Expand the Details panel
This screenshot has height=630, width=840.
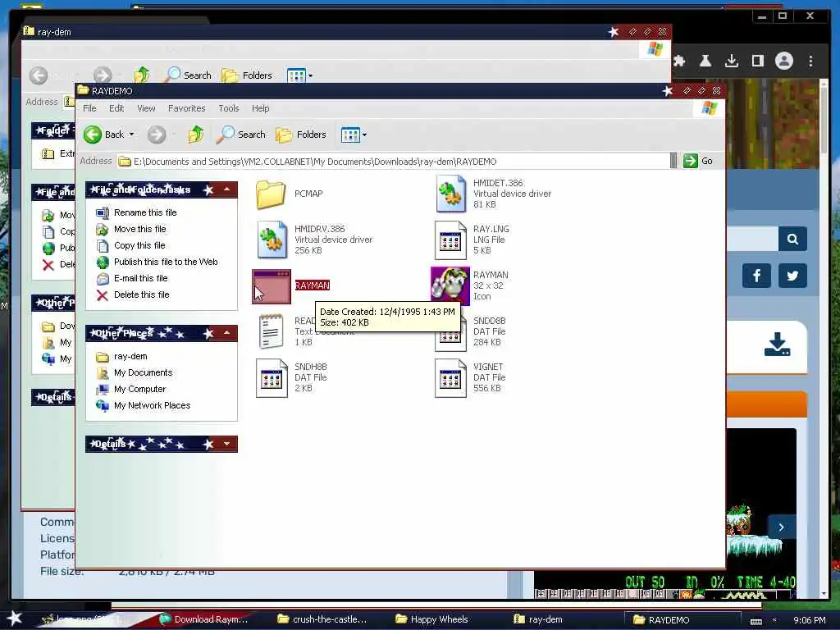pyautogui.click(x=227, y=444)
